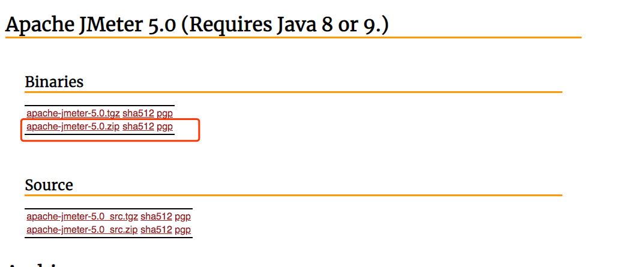Screen dimensions: 644x267
Task: Download the apache-jmeter-5.0_src.tgz source archive
Action: click(82, 217)
